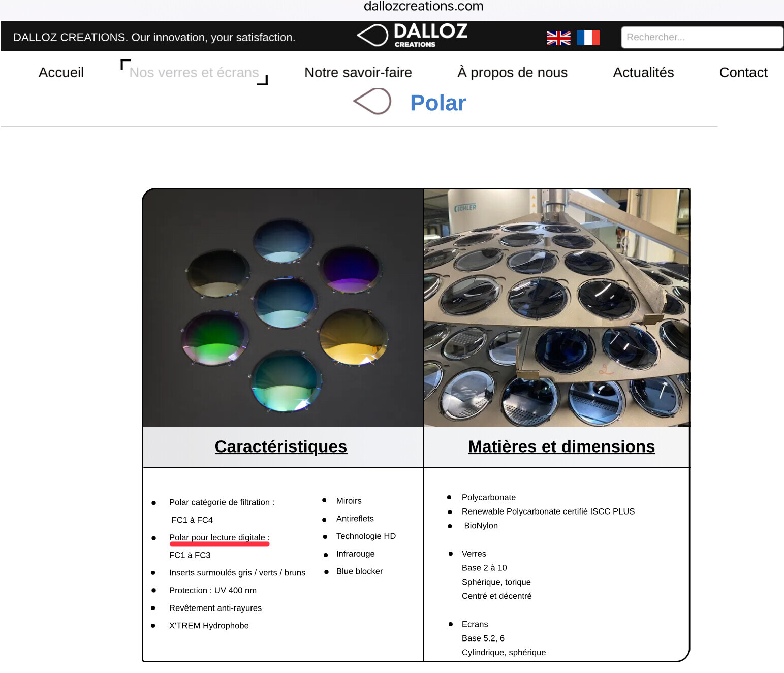Click the lens outline icon beside Polar

pos(372,101)
